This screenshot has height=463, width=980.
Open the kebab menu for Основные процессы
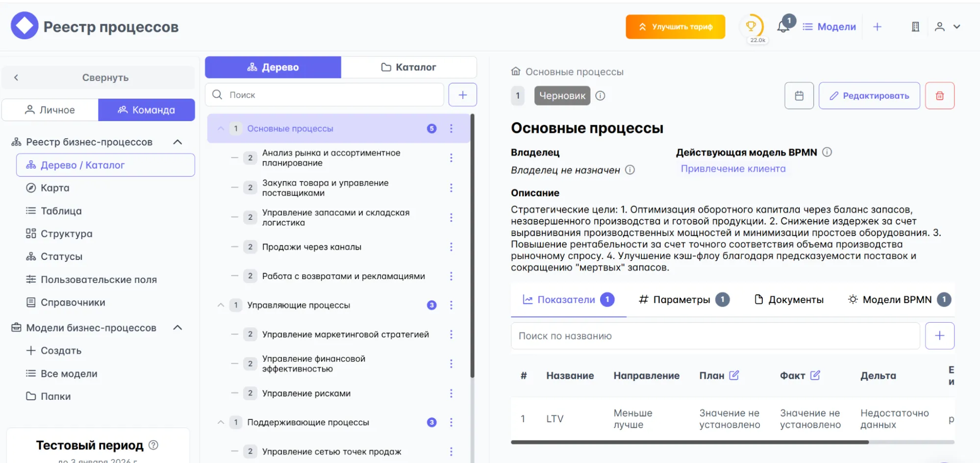click(x=451, y=128)
